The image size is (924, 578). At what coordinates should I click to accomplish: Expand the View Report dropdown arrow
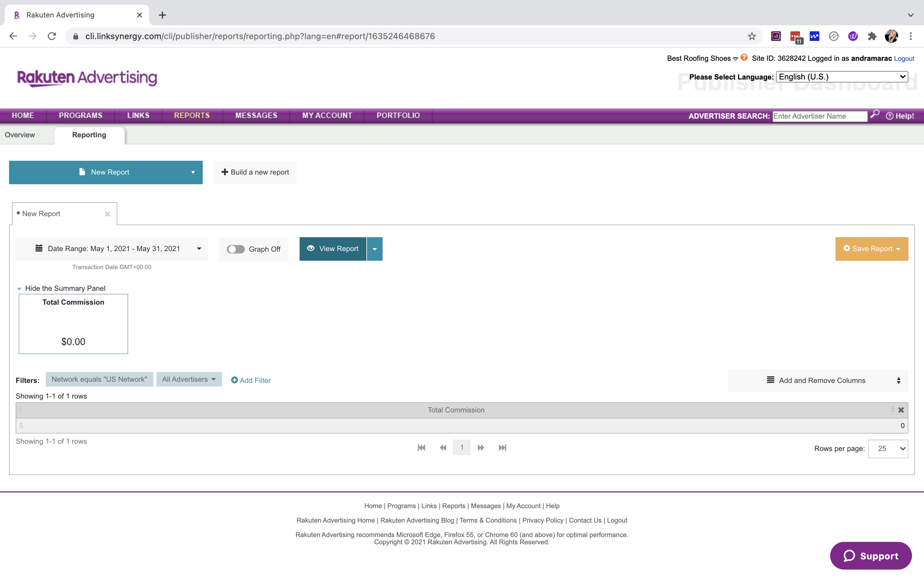374,249
